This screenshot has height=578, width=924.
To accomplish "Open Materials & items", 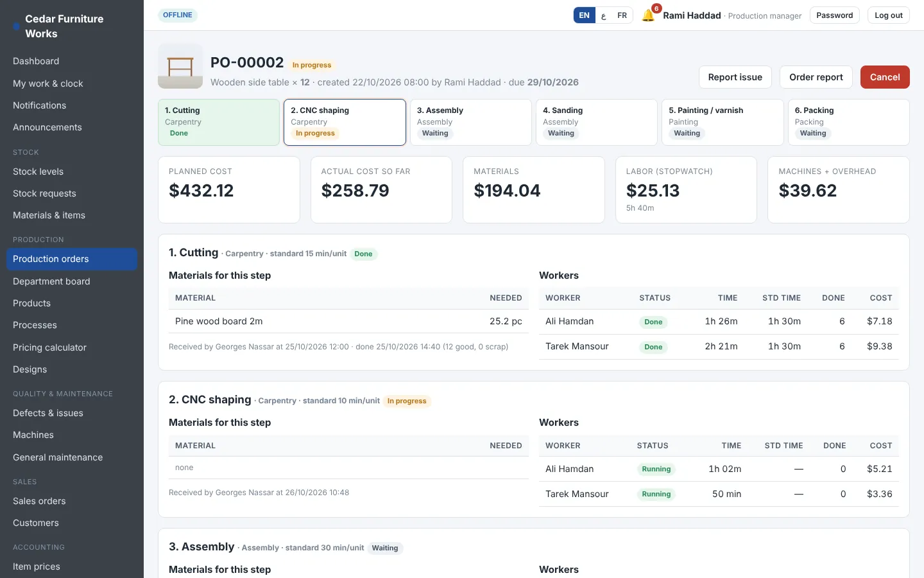I will click(x=72, y=215).
